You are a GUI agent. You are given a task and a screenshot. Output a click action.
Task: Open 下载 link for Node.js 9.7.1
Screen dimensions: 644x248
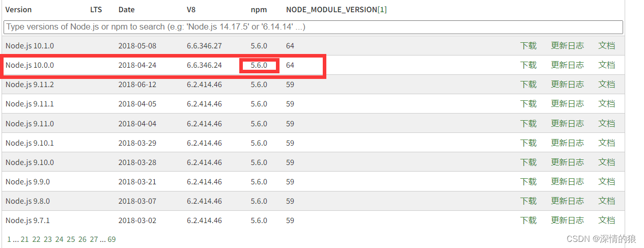528,221
